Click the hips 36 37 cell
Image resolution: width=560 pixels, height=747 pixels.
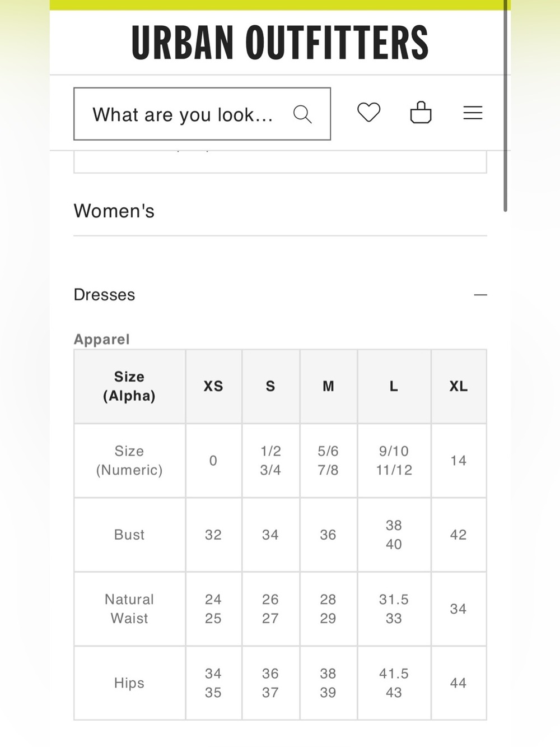[x=270, y=683]
